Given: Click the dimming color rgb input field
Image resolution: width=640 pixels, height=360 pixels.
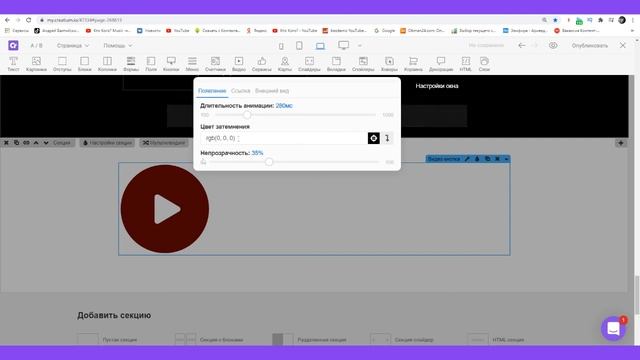Looking at the screenshot, I should (284, 138).
